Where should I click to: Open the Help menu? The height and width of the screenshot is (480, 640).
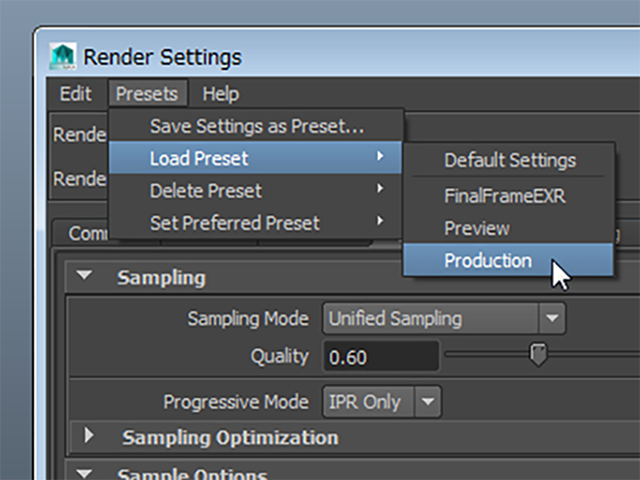(221, 93)
